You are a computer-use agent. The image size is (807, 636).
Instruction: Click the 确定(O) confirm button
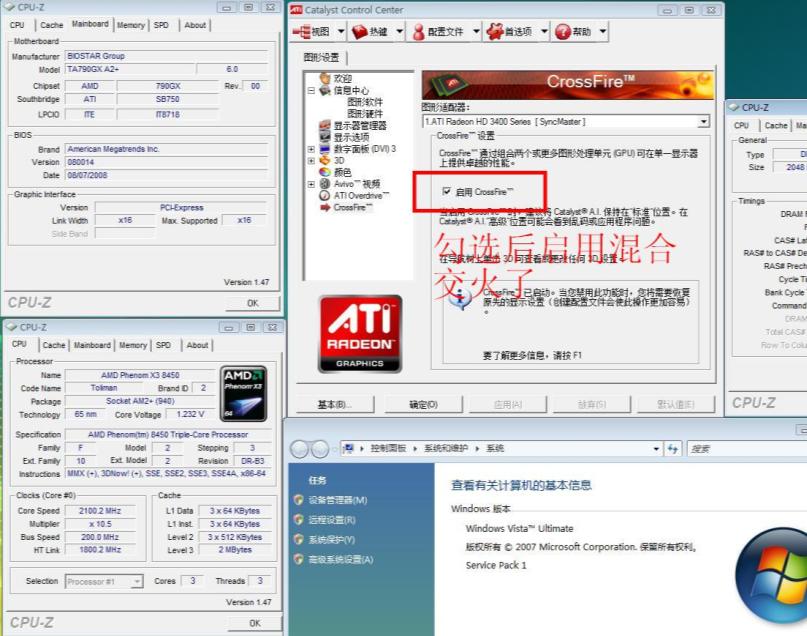423,404
